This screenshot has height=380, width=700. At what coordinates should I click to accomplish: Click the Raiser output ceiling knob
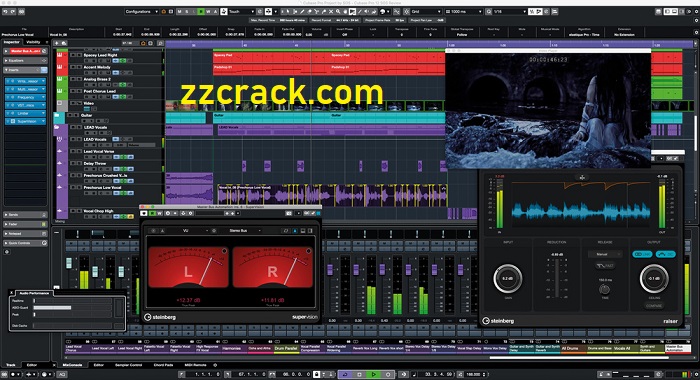click(x=654, y=278)
